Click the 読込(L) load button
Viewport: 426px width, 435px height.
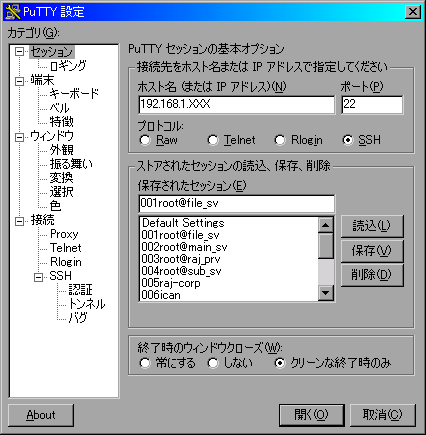point(372,226)
